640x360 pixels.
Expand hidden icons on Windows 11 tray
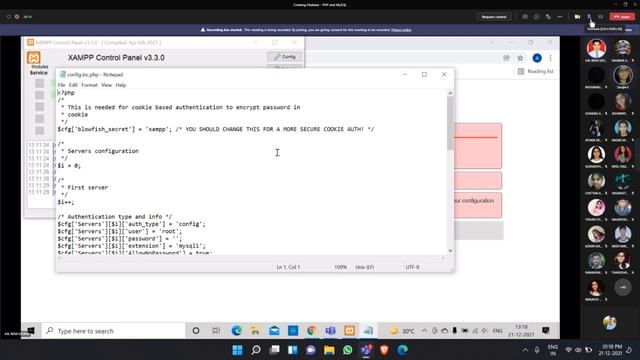pos(525,350)
